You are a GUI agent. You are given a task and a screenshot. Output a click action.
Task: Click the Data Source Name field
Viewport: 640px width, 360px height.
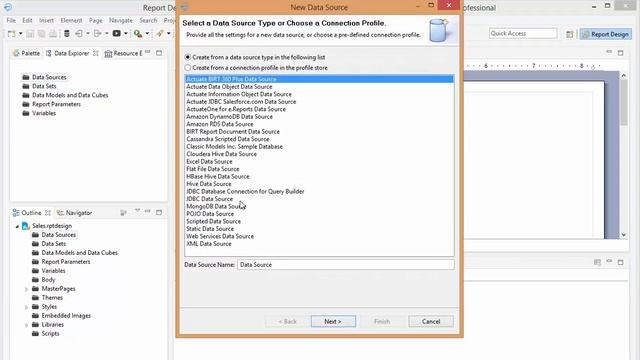pyautogui.click(x=345, y=264)
